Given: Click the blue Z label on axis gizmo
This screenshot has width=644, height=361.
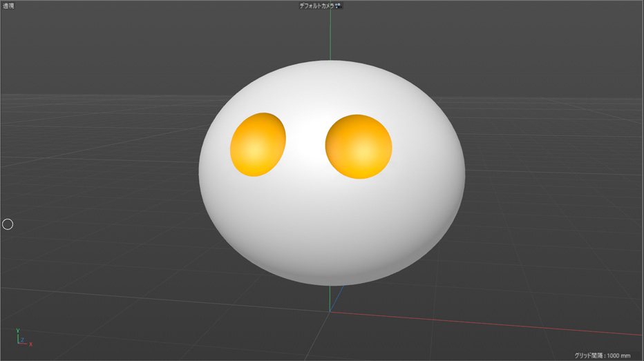Looking at the screenshot, I should (x=23, y=340).
